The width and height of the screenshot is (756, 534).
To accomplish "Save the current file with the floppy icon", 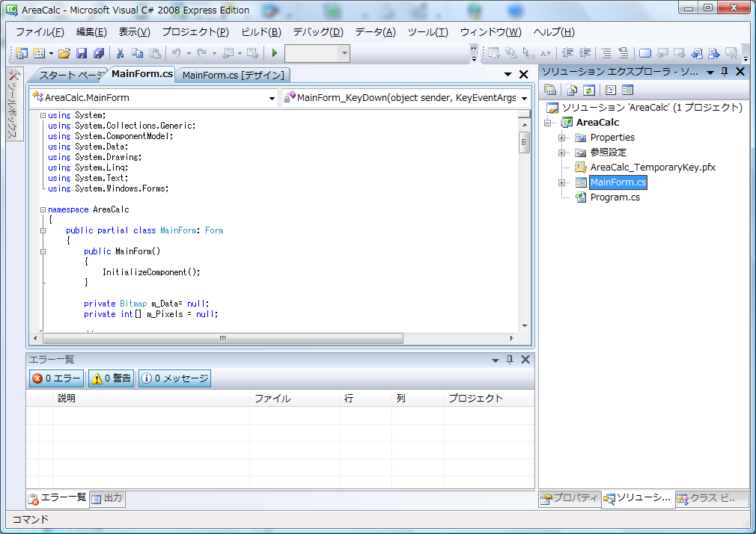I will (82, 53).
